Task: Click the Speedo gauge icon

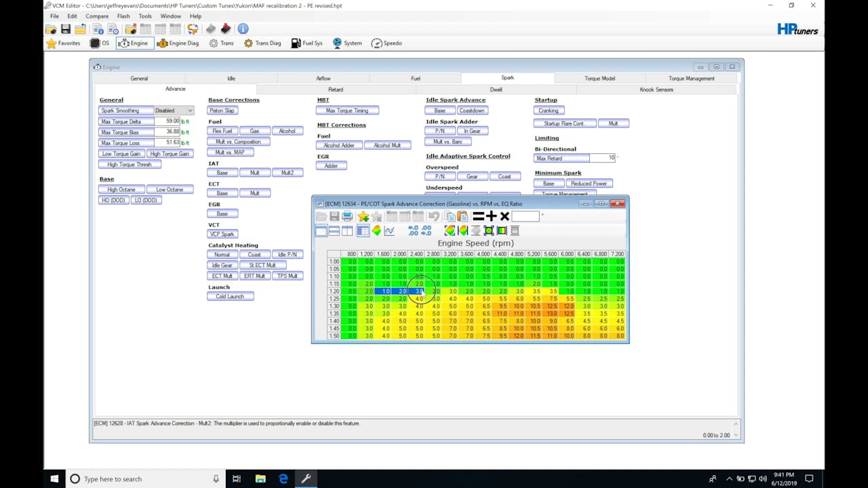Action: pyautogui.click(x=377, y=43)
